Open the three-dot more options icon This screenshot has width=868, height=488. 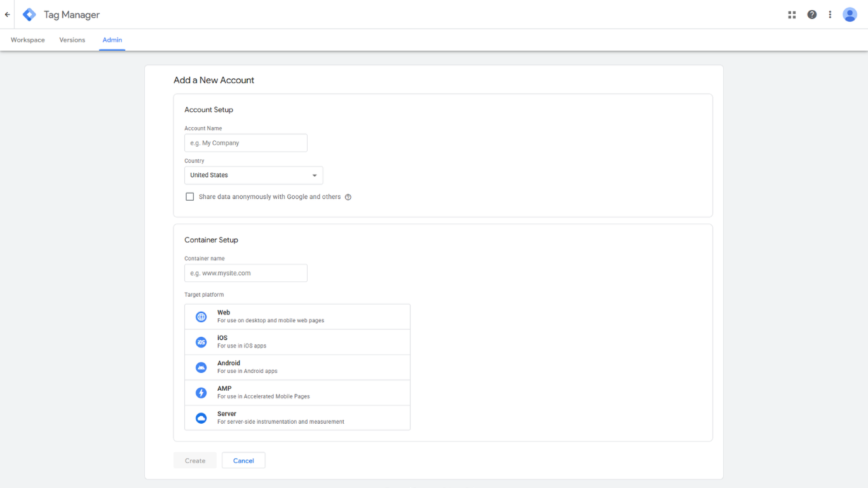pos(831,14)
